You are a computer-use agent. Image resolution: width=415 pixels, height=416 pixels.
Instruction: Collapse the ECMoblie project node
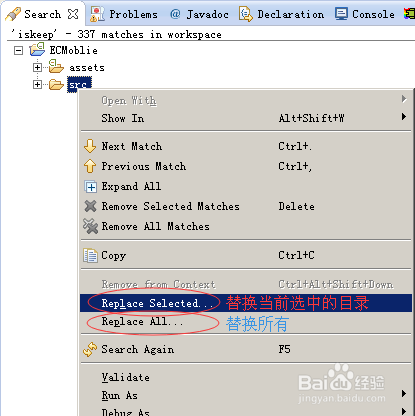[19, 51]
